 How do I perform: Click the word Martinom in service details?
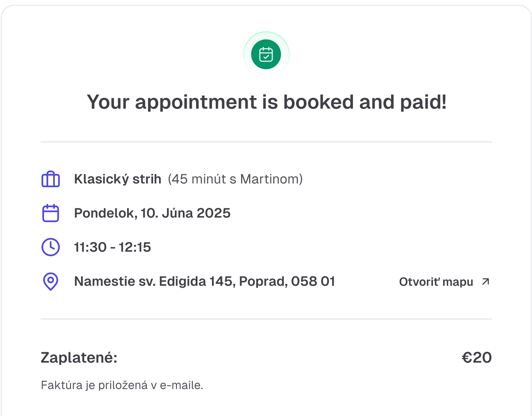[x=269, y=179]
